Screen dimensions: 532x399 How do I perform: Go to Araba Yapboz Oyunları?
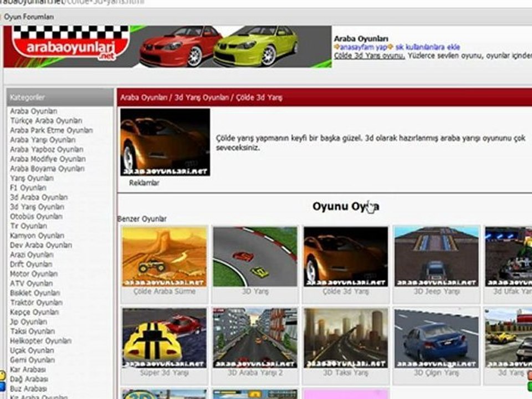click(x=47, y=149)
